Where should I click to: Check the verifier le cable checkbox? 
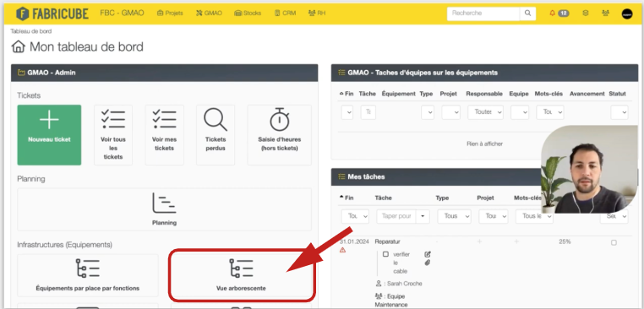pos(385,254)
